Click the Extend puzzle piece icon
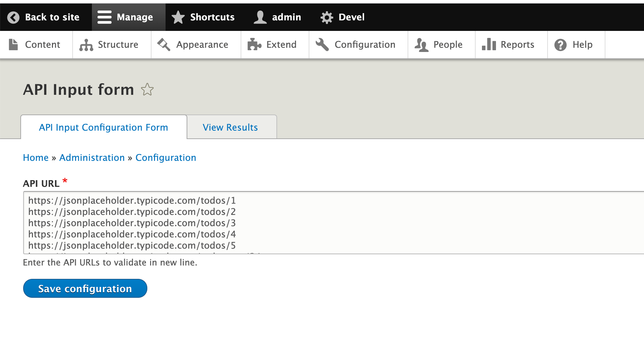644x354 pixels. [254, 45]
